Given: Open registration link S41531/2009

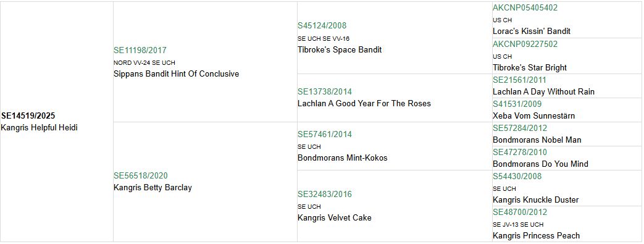Looking at the screenshot, I should point(517,104).
